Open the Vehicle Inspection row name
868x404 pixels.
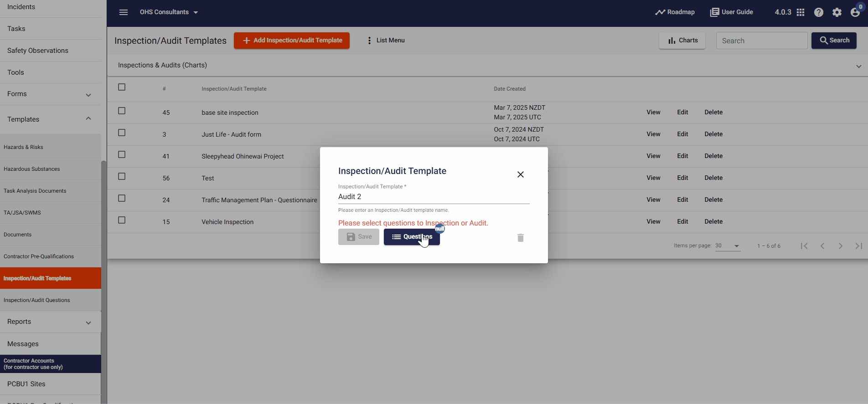pos(227,222)
